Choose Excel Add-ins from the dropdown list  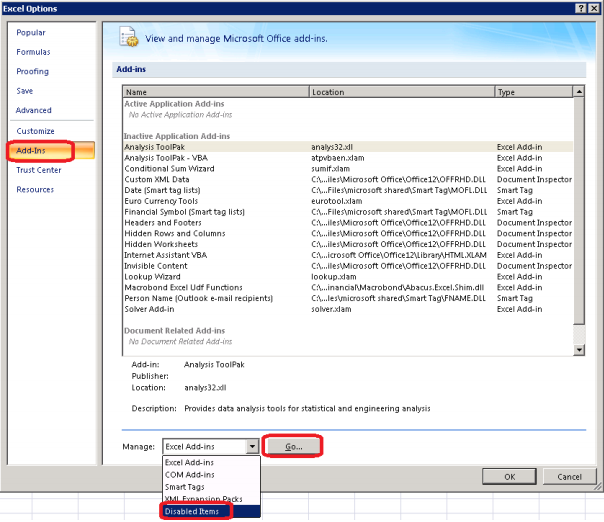point(211,462)
